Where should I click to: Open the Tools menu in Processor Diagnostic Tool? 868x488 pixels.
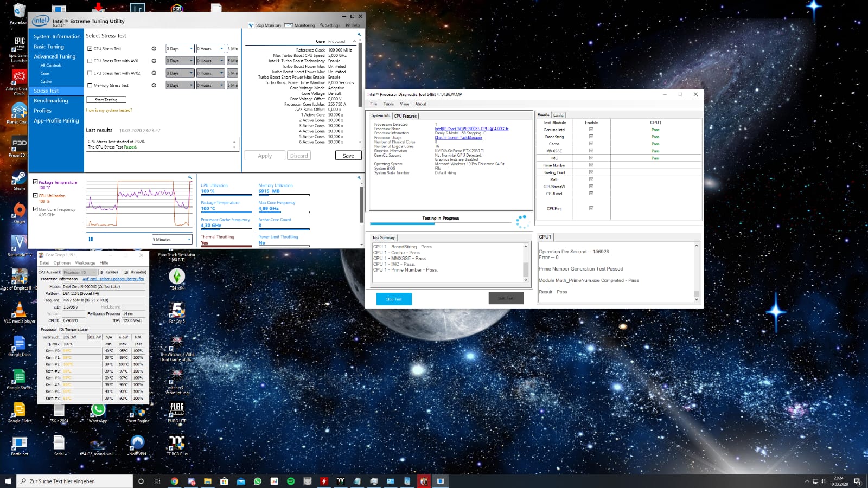[x=388, y=104]
